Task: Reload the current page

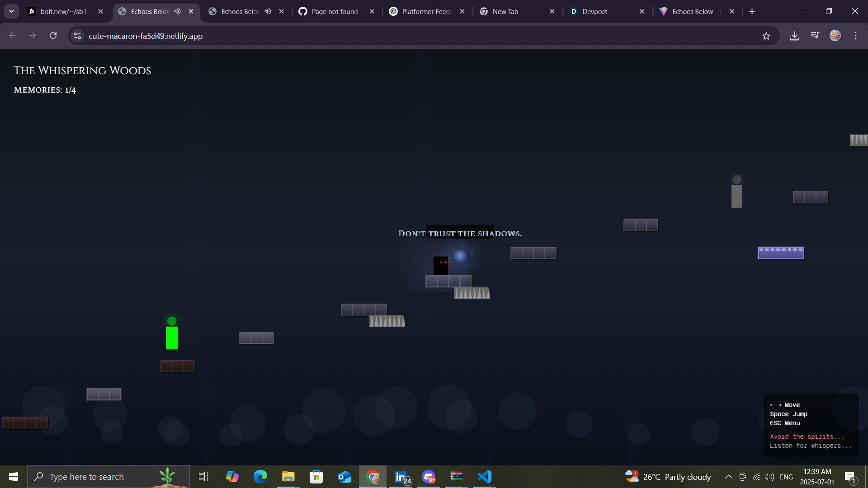Action: point(53,36)
